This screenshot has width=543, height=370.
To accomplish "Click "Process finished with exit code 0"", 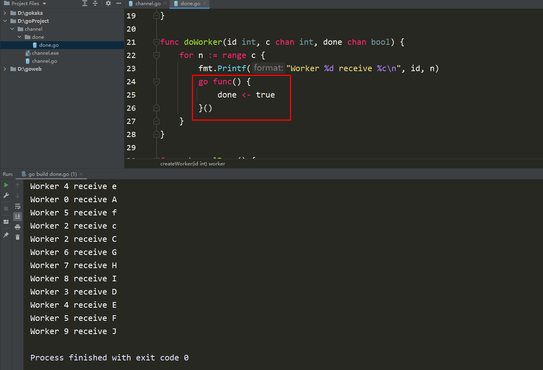I will 109,358.
